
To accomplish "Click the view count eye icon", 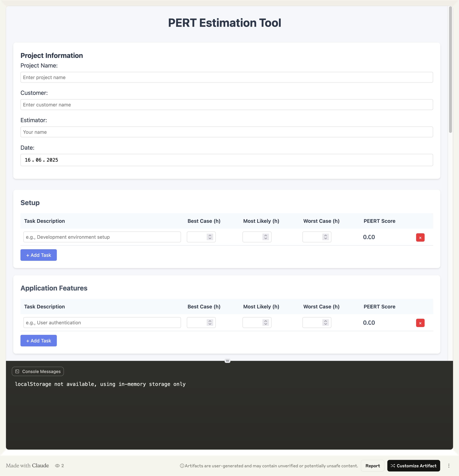I will (57, 466).
